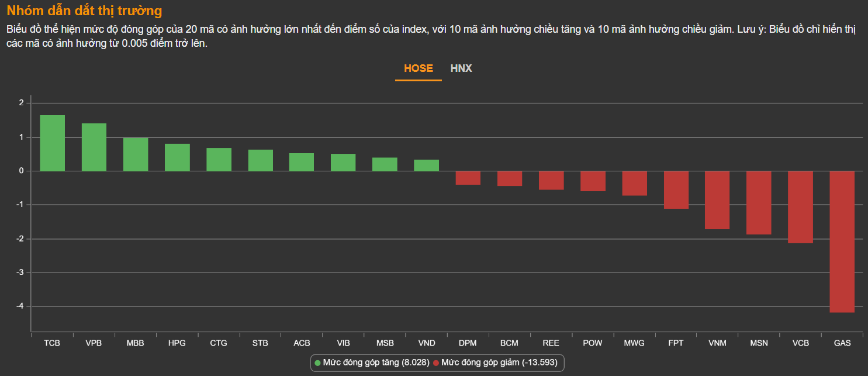Click the green VPB bar
The height and width of the screenshot is (376, 868).
coord(94,147)
